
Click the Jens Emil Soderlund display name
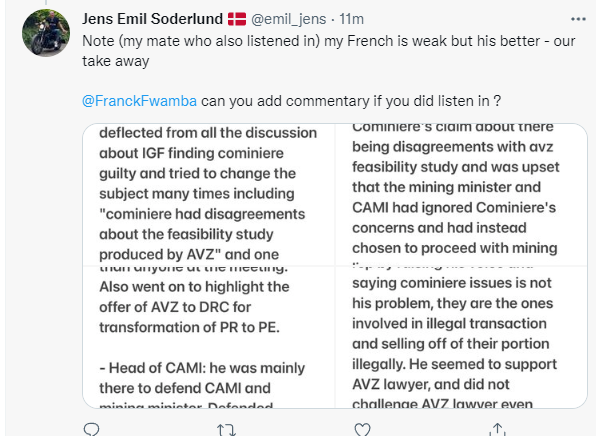(x=152, y=19)
